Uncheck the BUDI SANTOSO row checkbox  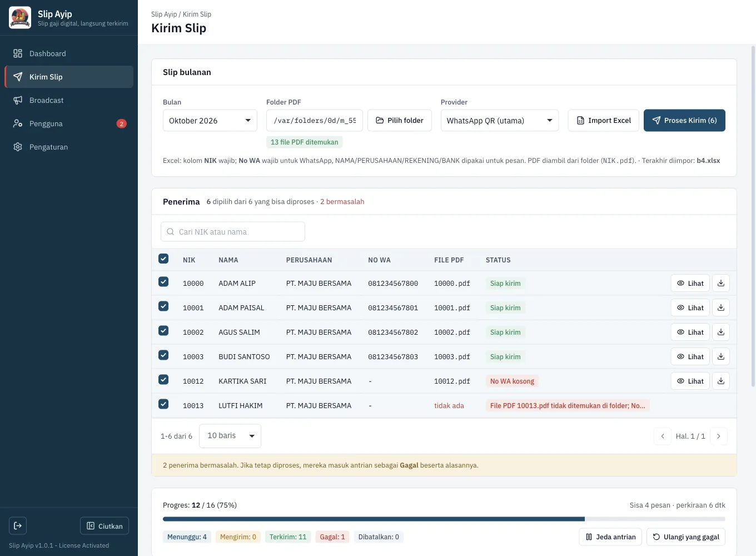tap(163, 355)
